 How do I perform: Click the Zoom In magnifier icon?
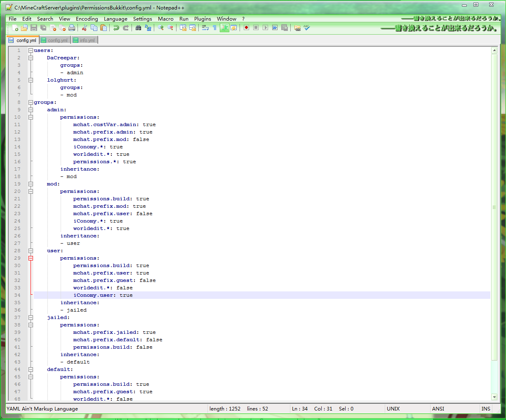(161, 28)
